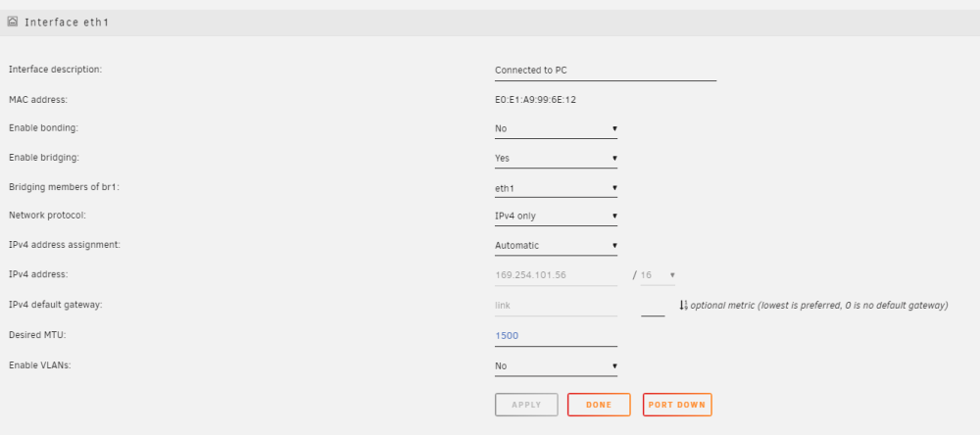Image resolution: width=980 pixels, height=435 pixels.
Task: Click the IPv4 address assignment label
Action: click(65, 245)
